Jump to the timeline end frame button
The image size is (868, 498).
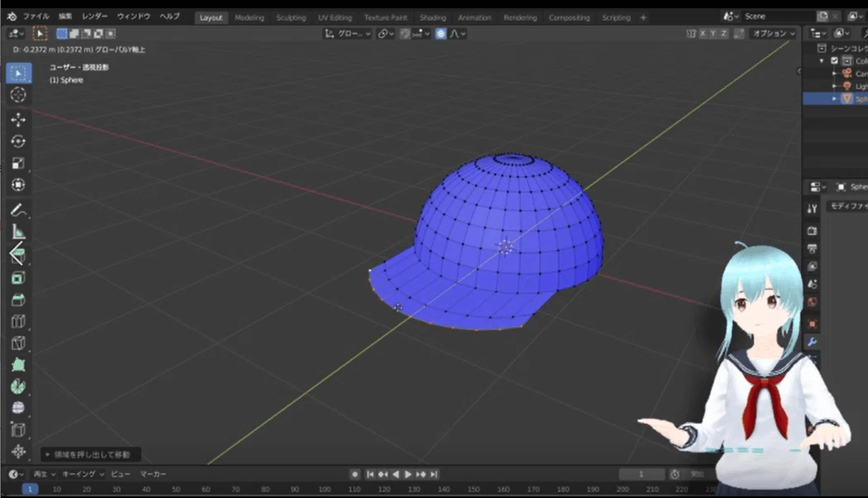coord(435,474)
